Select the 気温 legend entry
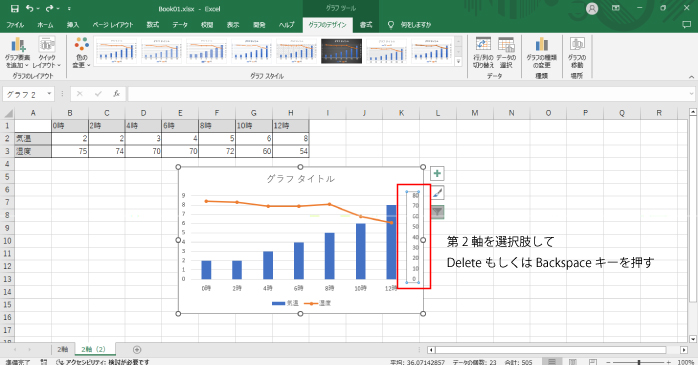 click(x=285, y=303)
